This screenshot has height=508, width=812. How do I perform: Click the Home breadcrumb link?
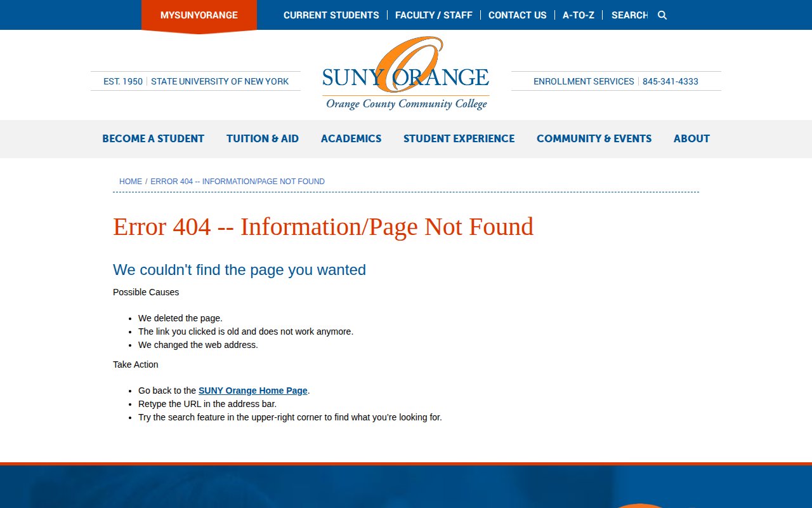click(x=131, y=182)
